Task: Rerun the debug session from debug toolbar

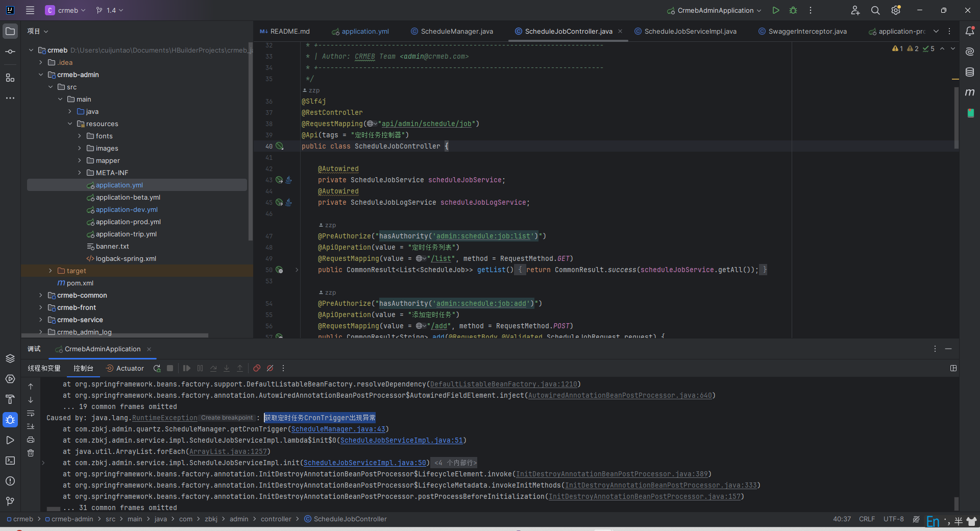Action: (157, 368)
